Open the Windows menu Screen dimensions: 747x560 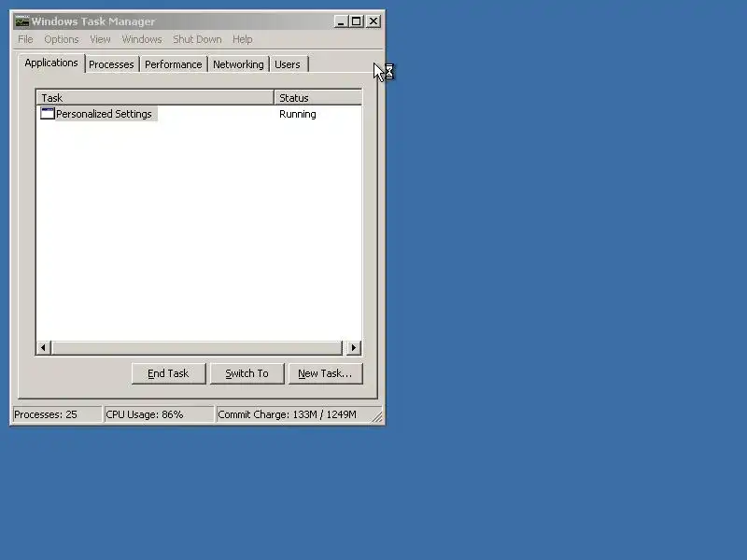[142, 39]
